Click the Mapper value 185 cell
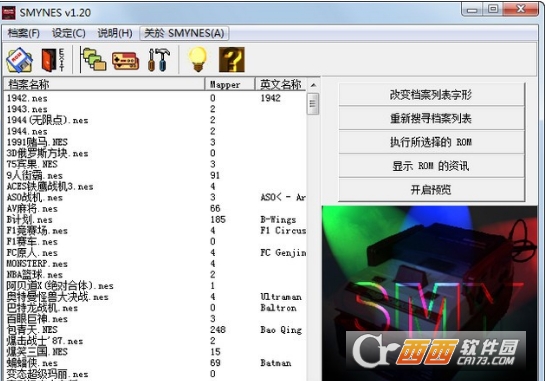 [218, 220]
